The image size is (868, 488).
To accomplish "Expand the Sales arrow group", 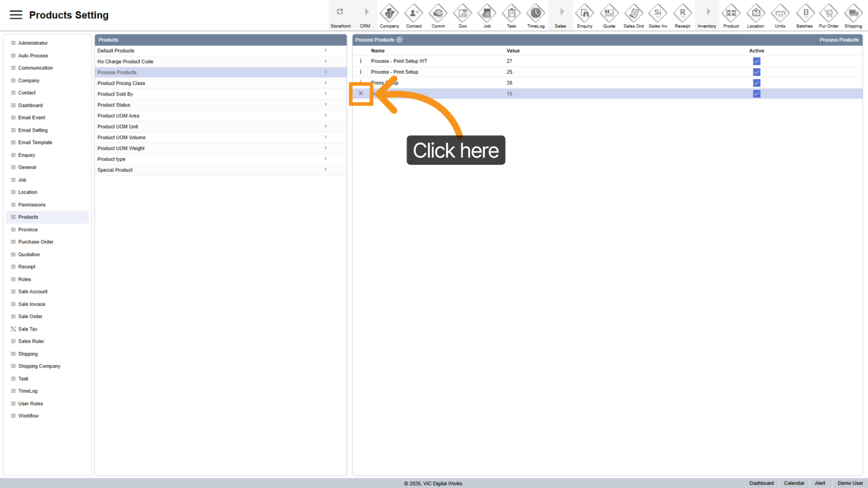I will click(x=562, y=12).
